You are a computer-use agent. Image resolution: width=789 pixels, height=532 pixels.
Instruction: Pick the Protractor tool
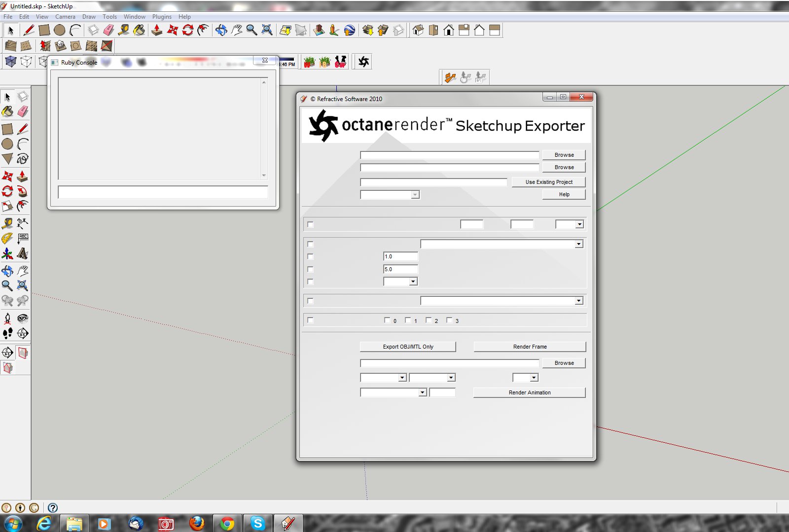(x=7, y=239)
